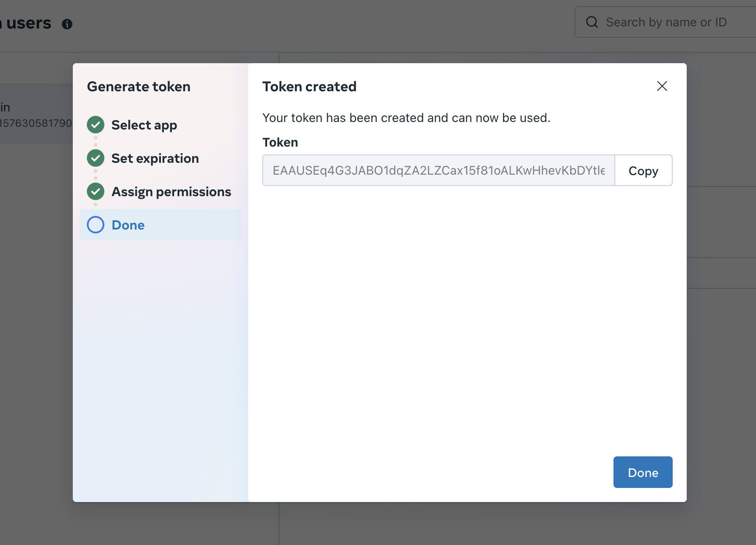Click the magnifier icon in the search box

coord(592,22)
